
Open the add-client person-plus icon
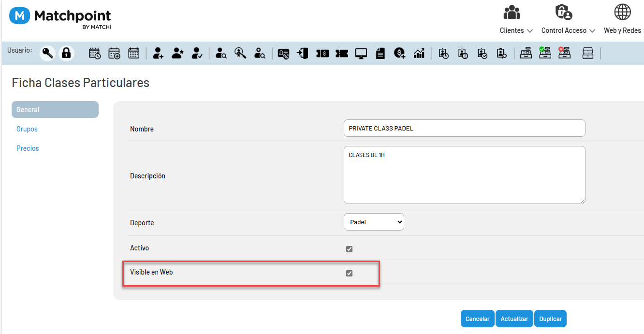click(x=158, y=53)
